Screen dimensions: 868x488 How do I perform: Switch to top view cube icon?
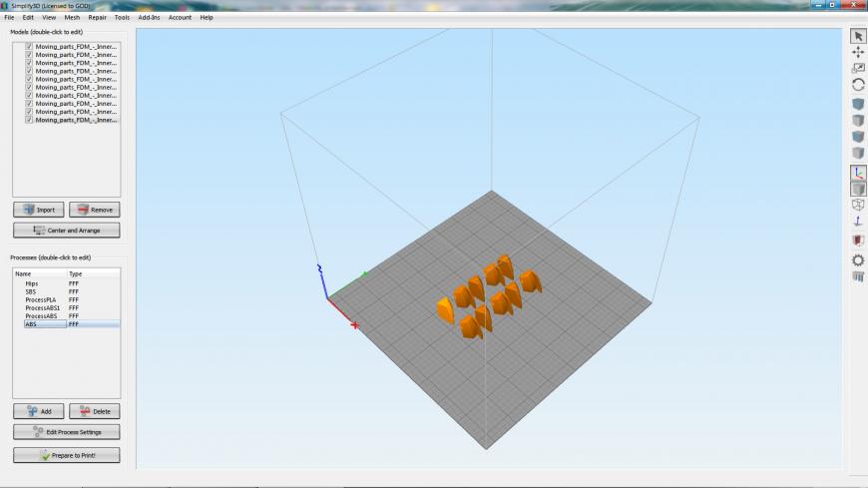pos(858,120)
